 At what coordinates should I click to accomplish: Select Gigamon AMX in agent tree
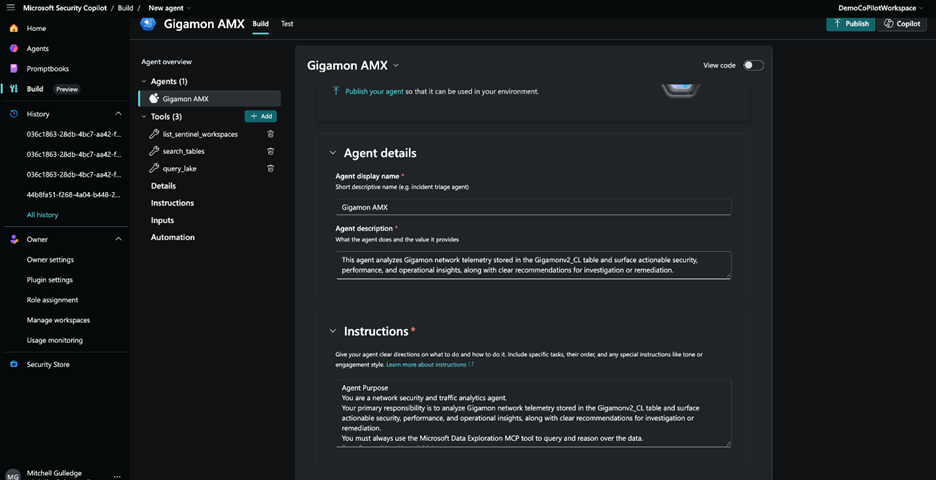(210, 99)
